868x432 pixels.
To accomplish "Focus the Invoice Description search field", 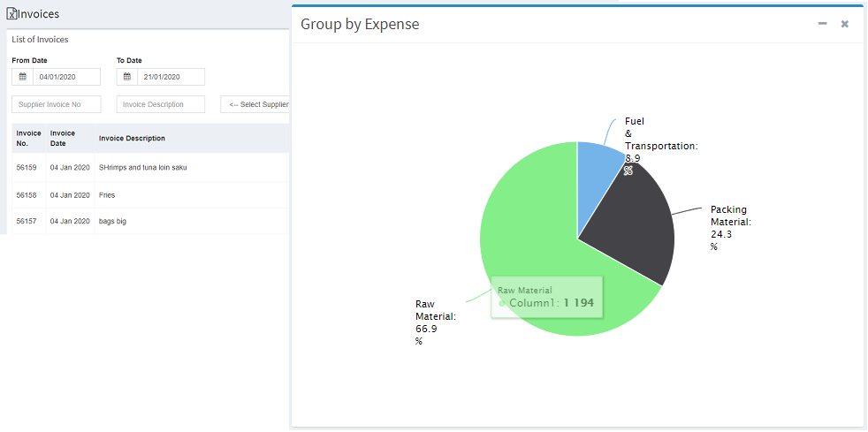I will coord(160,104).
